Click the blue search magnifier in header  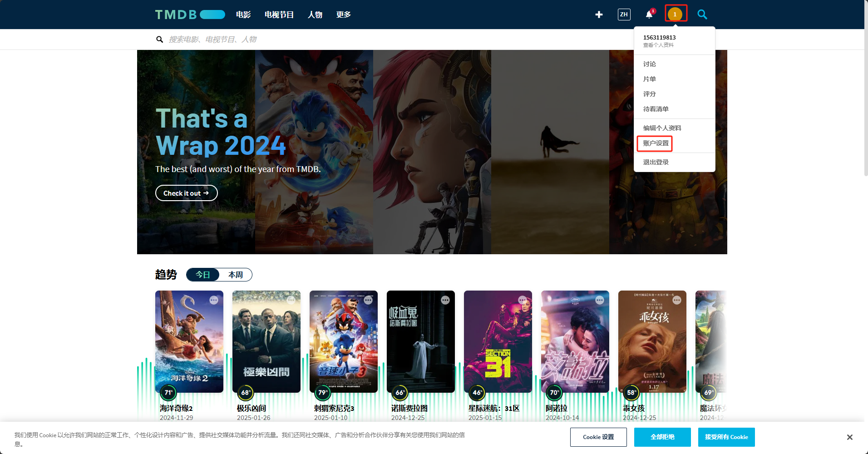pos(702,15)
